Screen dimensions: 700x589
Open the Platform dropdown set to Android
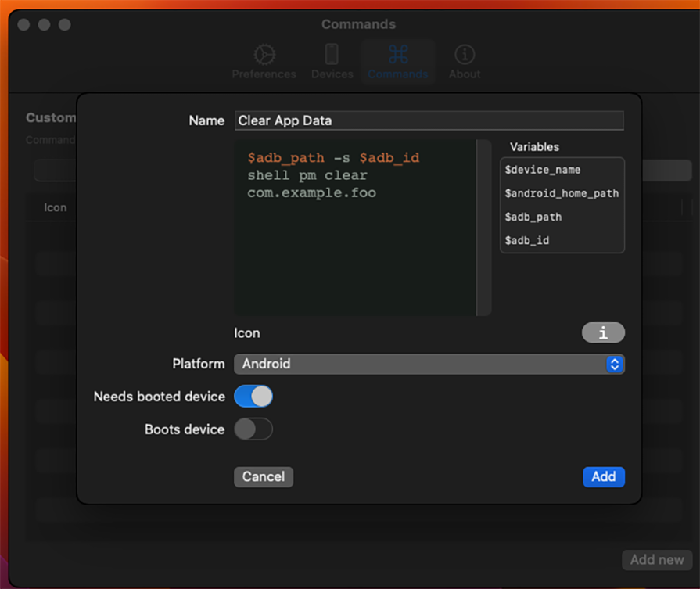[x=429, y=364]
